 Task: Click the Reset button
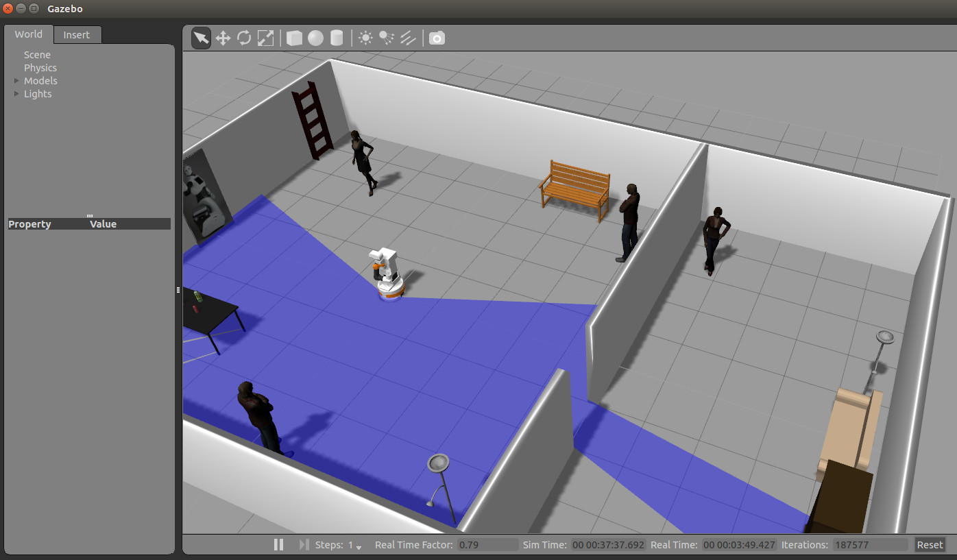click(930, 545)
